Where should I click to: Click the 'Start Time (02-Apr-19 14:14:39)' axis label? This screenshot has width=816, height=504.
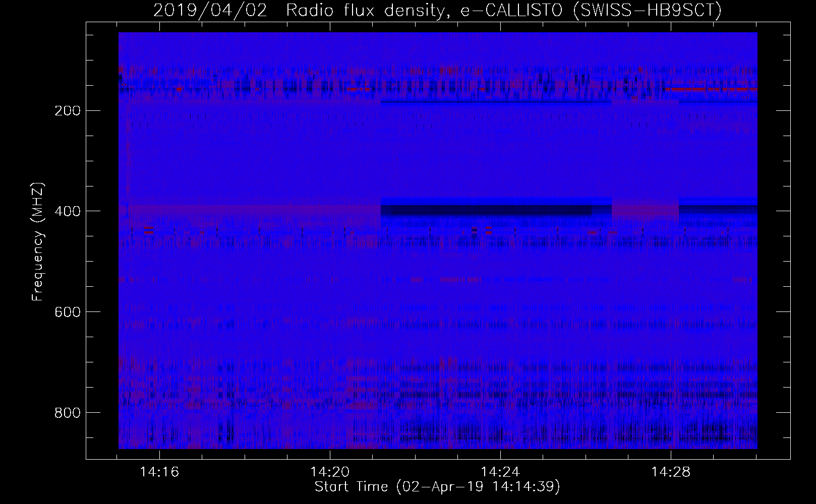[x=437, y=487]
